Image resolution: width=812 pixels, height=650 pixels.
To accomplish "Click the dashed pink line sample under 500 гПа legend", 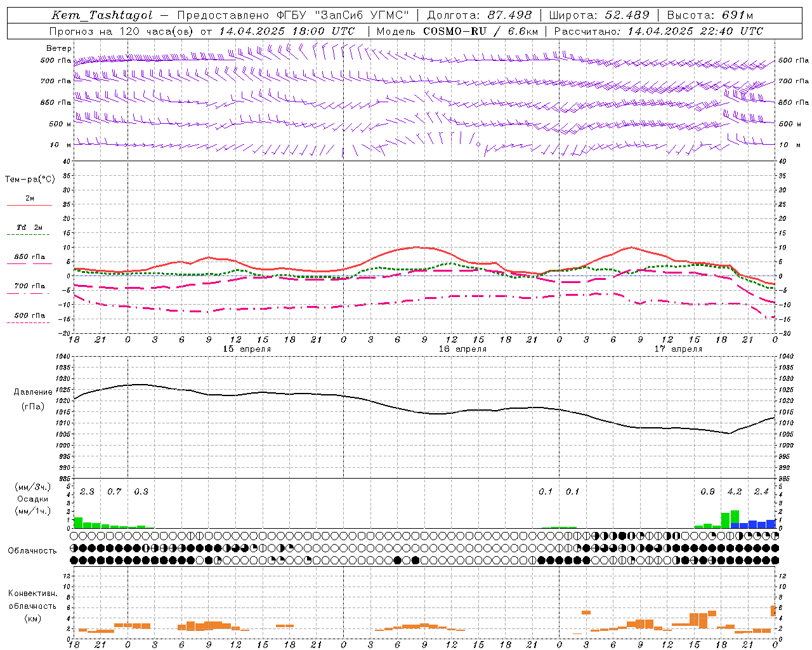I will point(29,322).
